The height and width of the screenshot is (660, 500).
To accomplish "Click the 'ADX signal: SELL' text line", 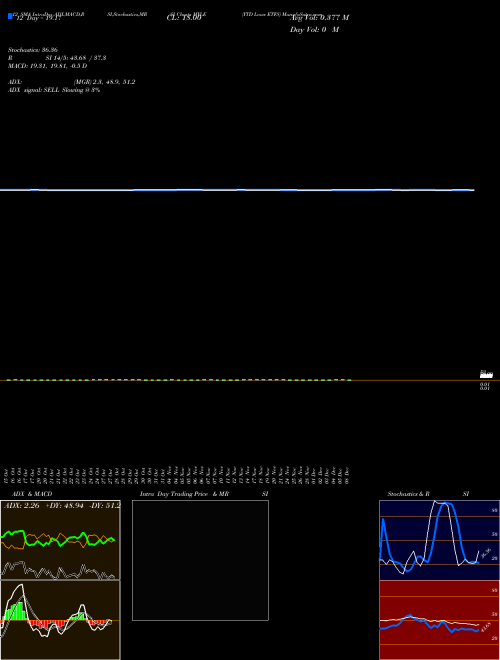I will coord(54,90).
